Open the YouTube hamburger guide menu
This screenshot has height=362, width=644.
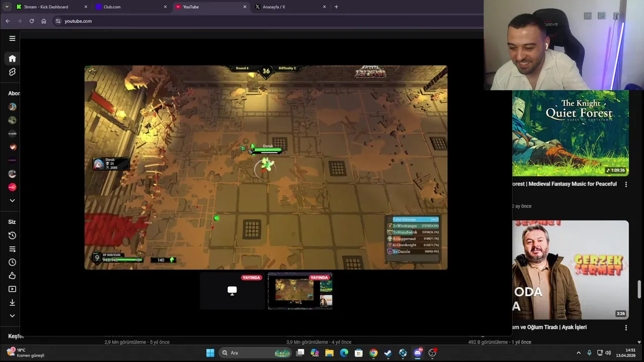point(12,38)
